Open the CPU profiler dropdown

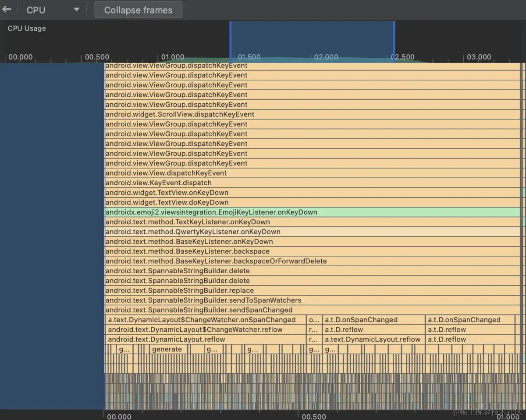tap(53, 10)
